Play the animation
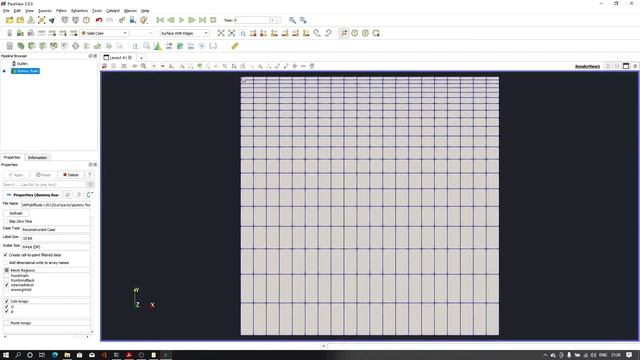Screen dimensions: 640x360 (x=181, y=20)
